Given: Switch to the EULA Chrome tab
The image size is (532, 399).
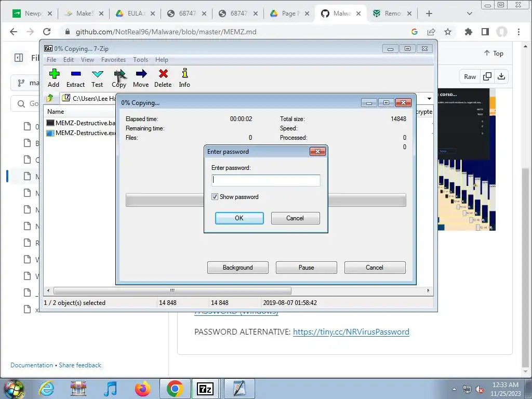Looking at the screenshot, I should [x=136, y=14].
